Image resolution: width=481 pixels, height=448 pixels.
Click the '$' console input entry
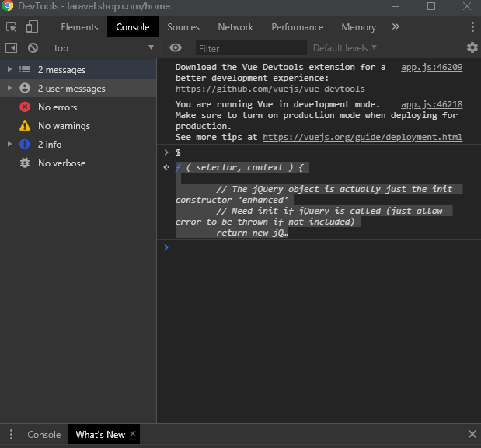click(x=178, y=152)
